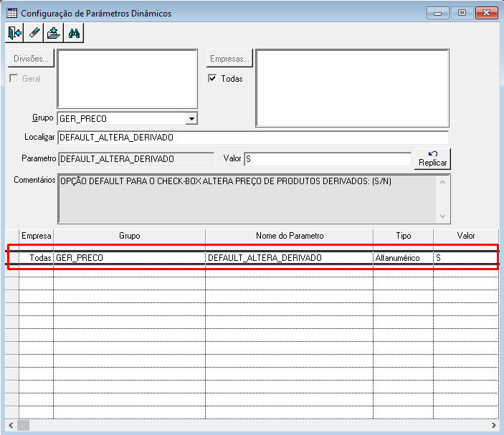Open the Empresas button
Screen dimensions: 504x435
click(x=229, y=59)
